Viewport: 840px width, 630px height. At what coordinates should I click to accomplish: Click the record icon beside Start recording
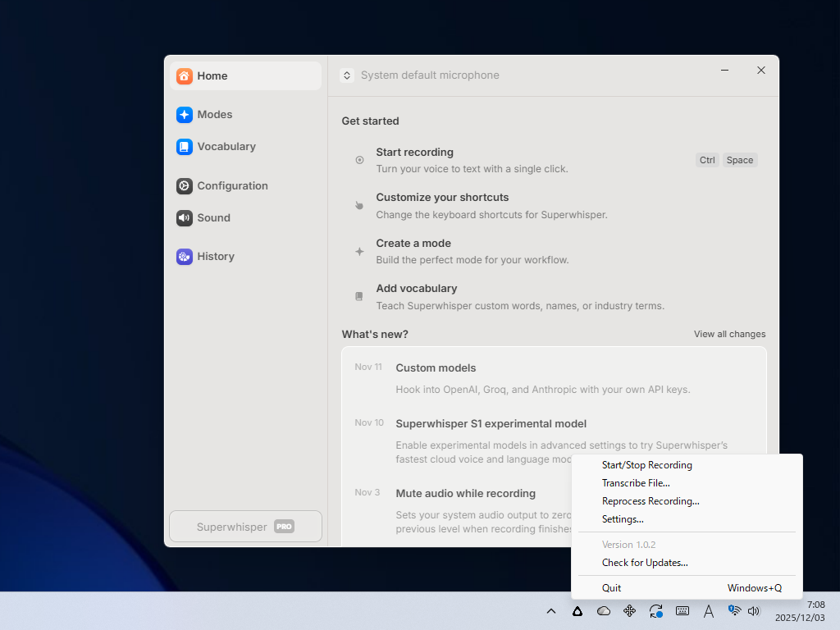pyautogui.click(x=359, y=160)
